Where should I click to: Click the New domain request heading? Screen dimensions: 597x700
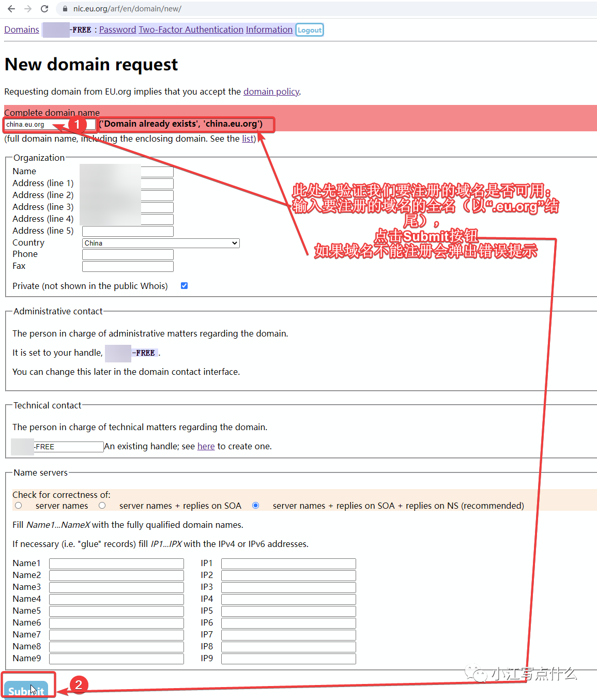[91, 64]
